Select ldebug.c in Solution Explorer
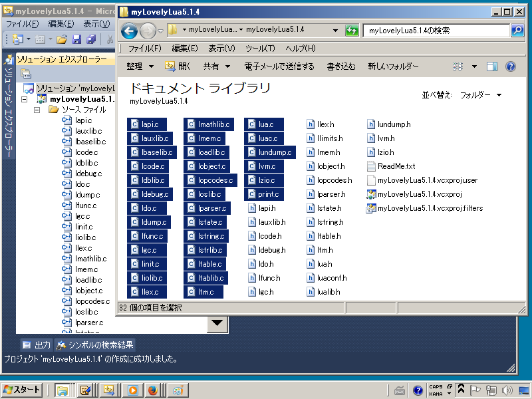Viewport: 532px width, 399px height. pyautogui.click(x=82, y=174)
